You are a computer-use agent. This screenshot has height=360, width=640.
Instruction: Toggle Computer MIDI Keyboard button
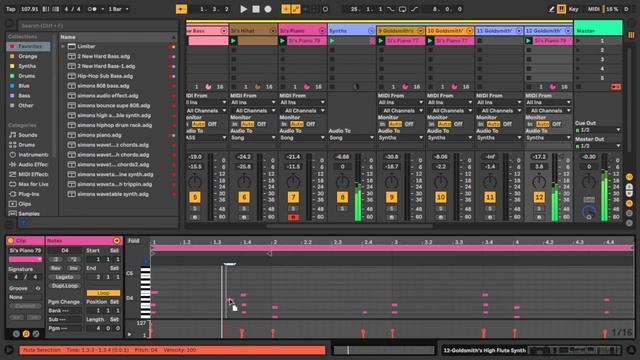click(562, 9)
